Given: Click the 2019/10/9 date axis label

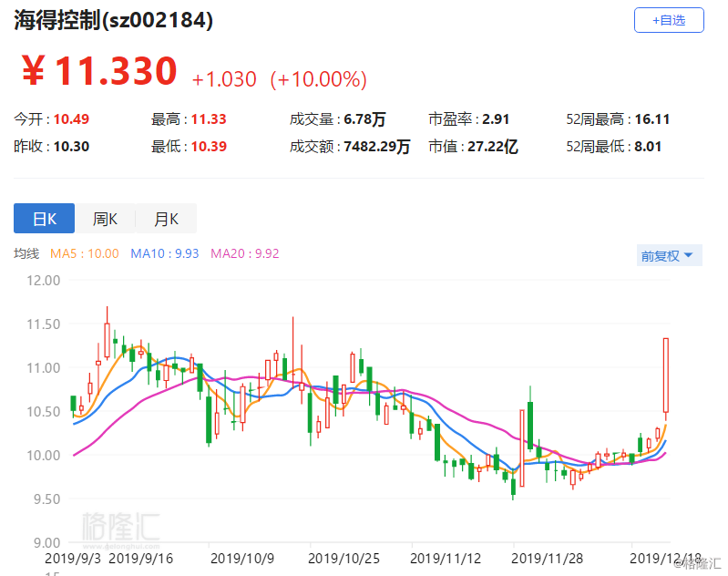Looking at the screenshot, I should click(x=242, y=559).
